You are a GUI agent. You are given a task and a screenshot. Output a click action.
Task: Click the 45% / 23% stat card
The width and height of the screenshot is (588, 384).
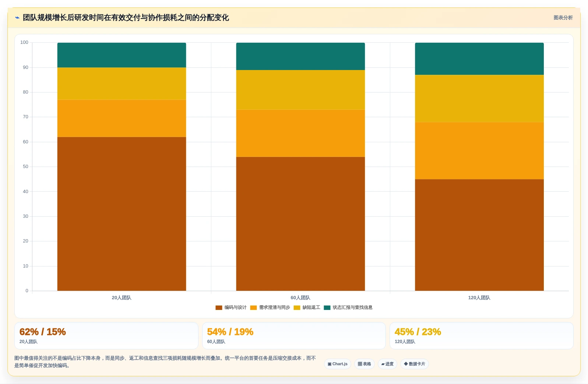[482, 336]
